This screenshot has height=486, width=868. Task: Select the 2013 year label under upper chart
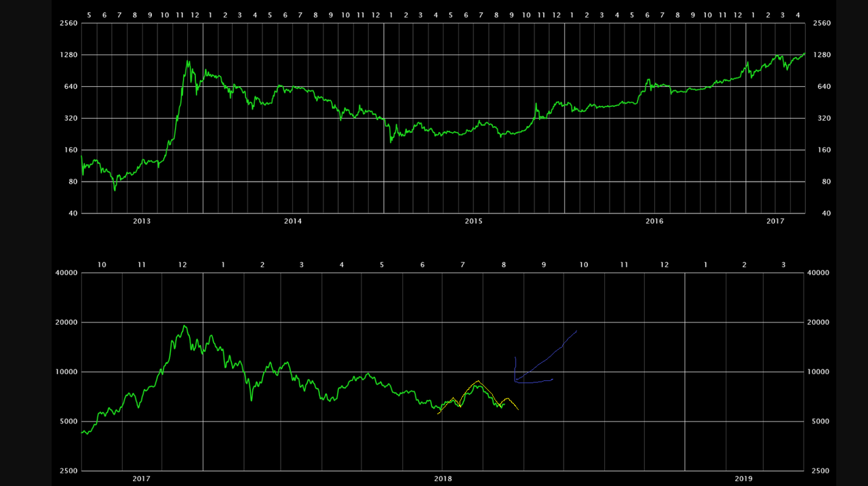tap(142, 221)
